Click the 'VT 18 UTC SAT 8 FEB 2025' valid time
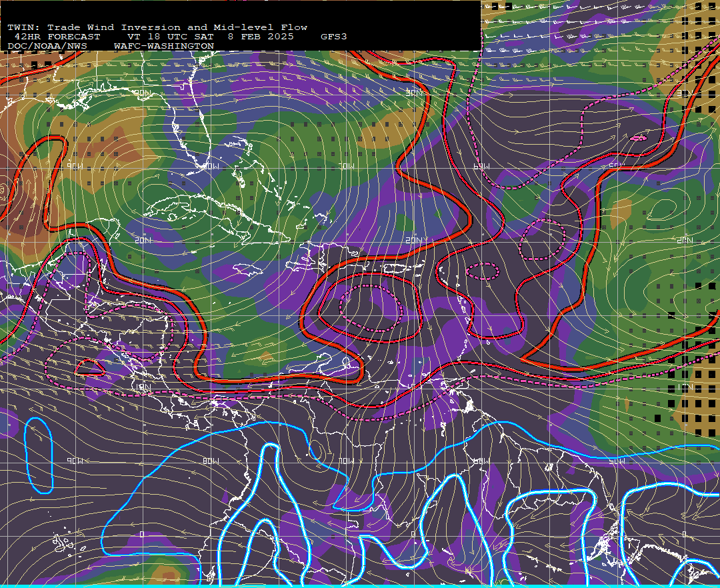The height and width of the screenshot is (588, 720). pos(211,37)
